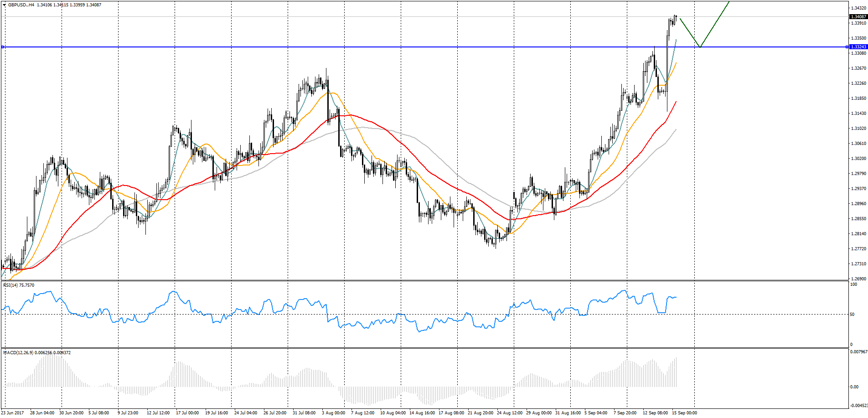The width and height of the screenshot is (868, 418).
Task: Click the 3 Aug 00:00 time axis label
Action: pos(333,413)
